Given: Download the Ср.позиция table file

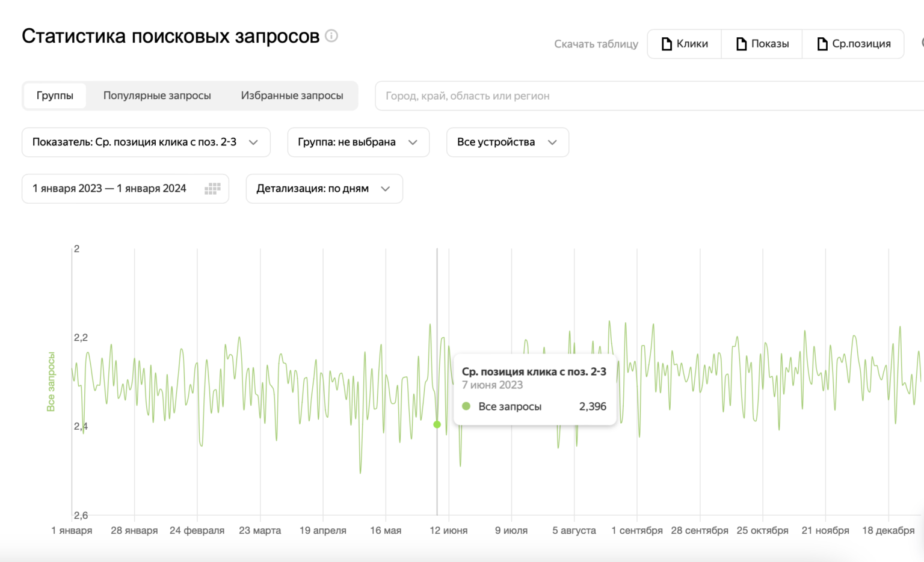Looking at the screenshot, I should click(x=854, y=44).
